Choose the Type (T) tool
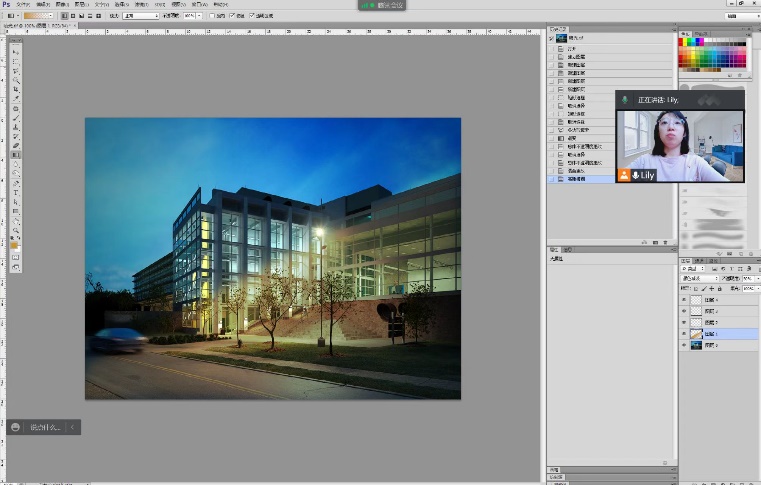The width and height of the screenshot is (761, 485). pos(15,193)
